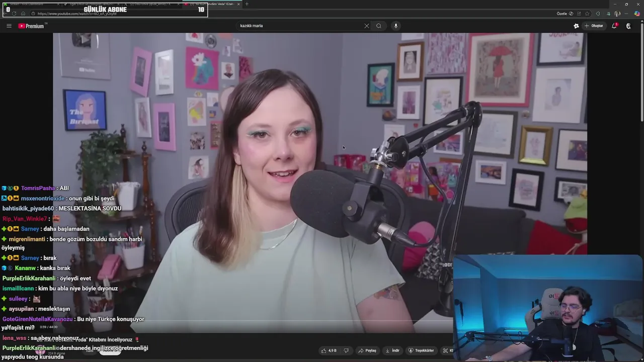644x362 pixels.
Task: Click chat username Kananw
Action: [x=25, y=268]
